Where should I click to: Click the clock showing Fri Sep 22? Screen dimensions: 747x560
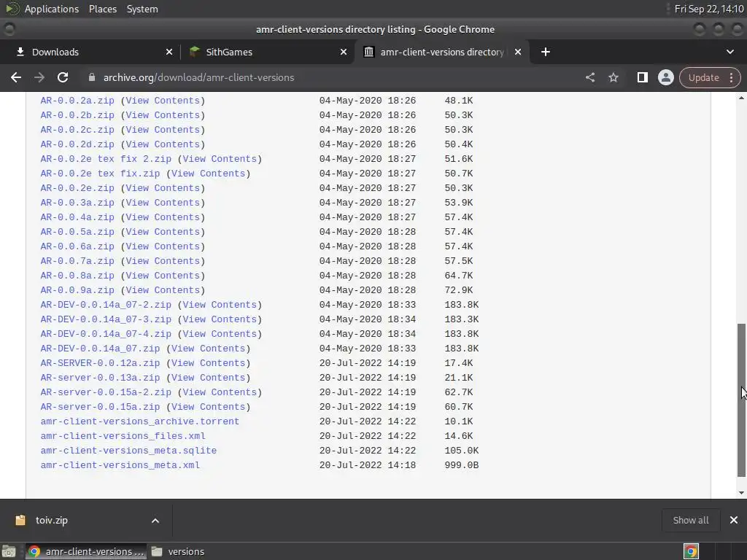[708, 9]
